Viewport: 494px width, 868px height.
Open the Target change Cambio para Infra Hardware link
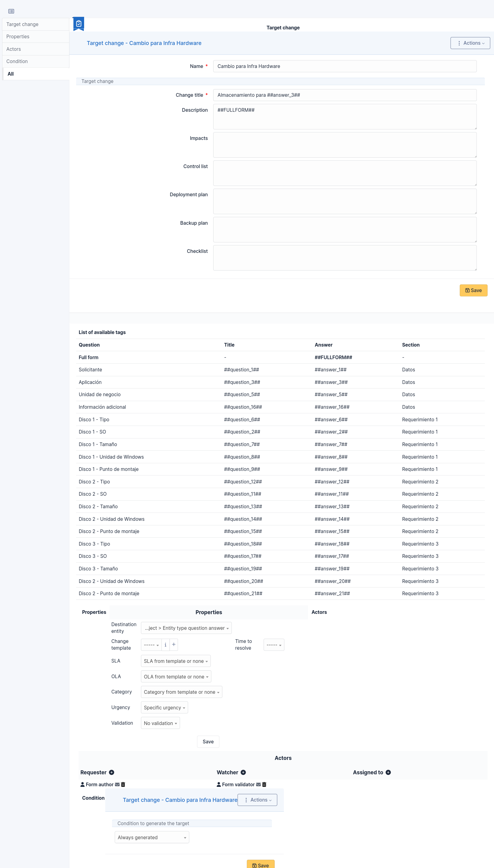pyautogui.click(x=144, y=43)
